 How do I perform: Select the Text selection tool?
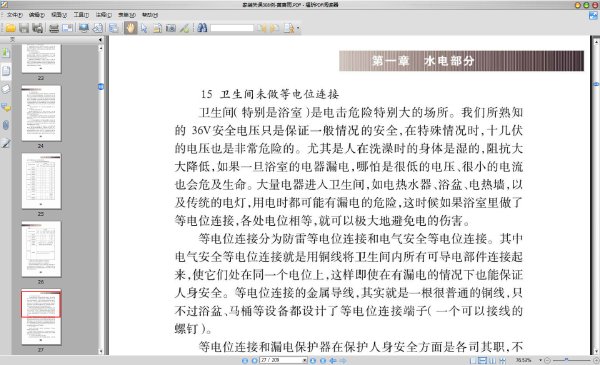pyautogui.click(x=157, y=28)
